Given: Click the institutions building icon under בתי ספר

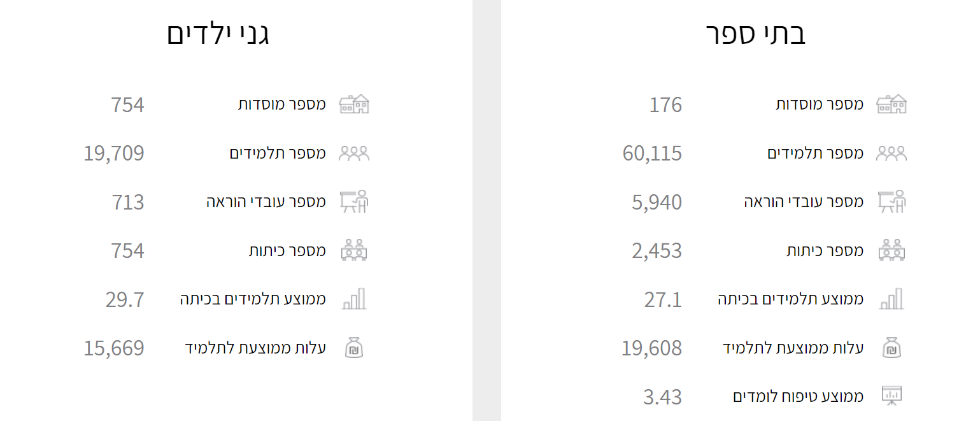Looking at the screenshot, I should tap(891, 104).
